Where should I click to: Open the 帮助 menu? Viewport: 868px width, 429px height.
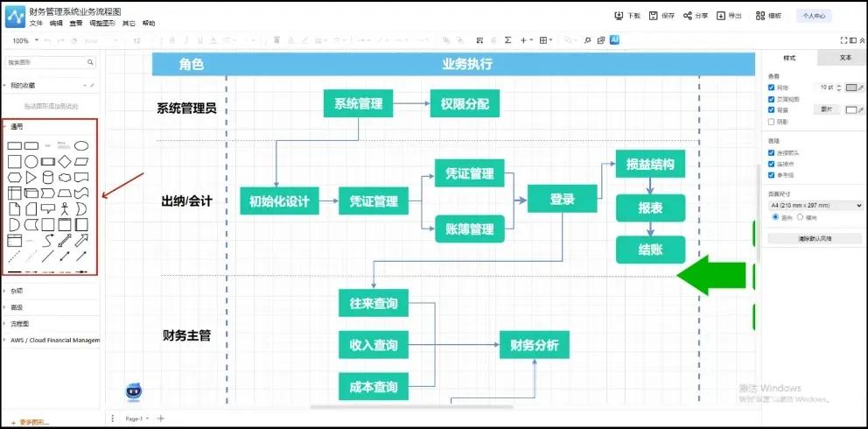click(149, 24)
